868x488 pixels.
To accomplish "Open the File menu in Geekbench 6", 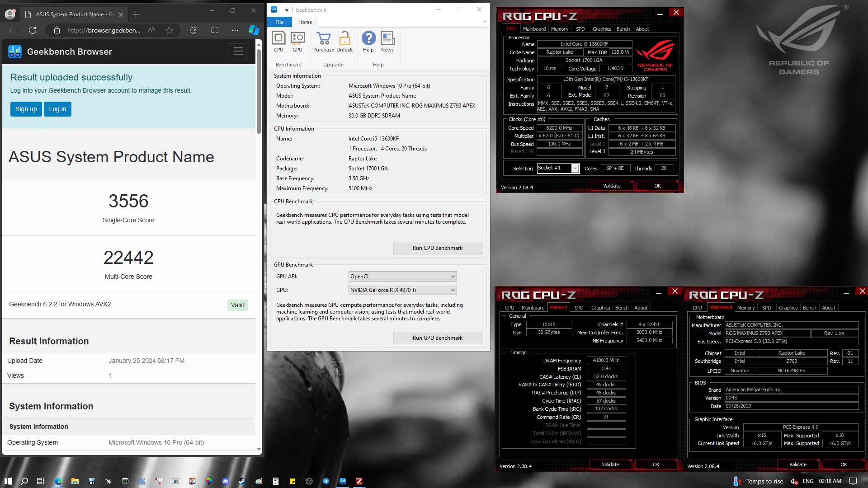I will [279, 22].
